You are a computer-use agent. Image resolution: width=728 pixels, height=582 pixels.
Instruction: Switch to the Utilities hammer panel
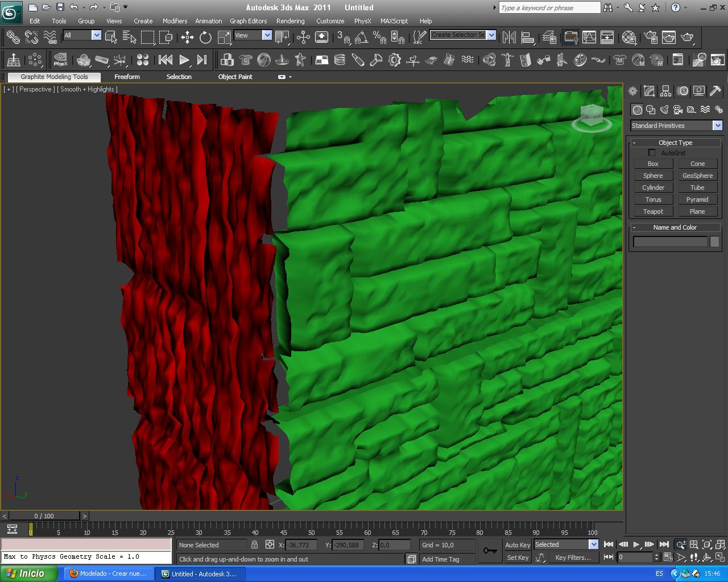[x=715, y=91]
